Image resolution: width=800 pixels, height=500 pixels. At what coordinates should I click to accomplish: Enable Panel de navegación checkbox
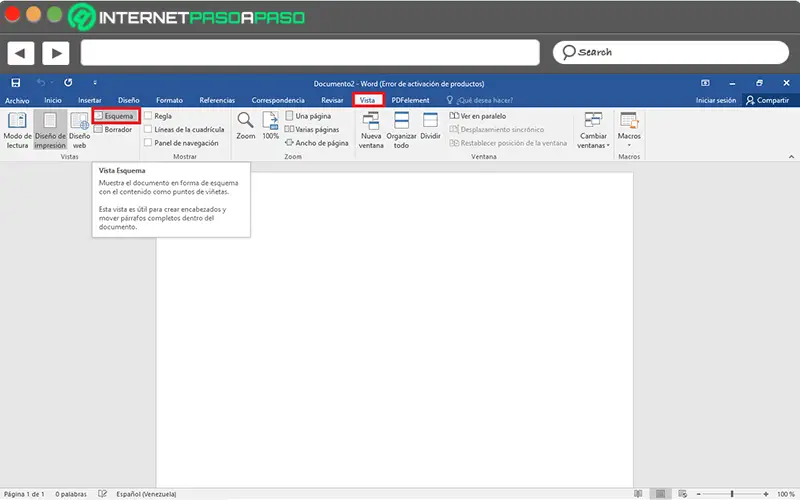pyautogui.click(x=148, y=143)
